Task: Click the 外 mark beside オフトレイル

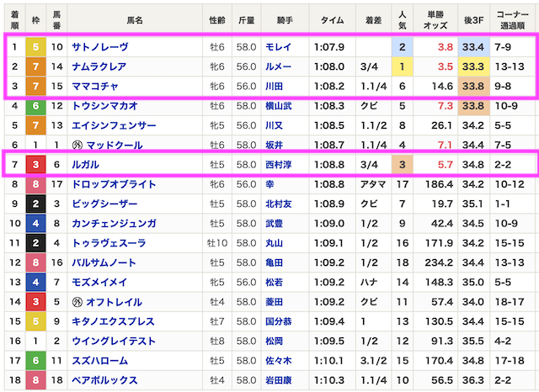Action: pos(77,302)
